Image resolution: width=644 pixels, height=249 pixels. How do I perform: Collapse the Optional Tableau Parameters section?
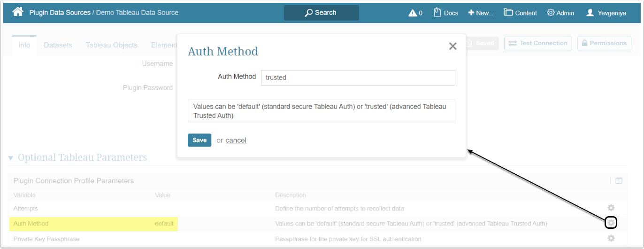click(11, 158)
